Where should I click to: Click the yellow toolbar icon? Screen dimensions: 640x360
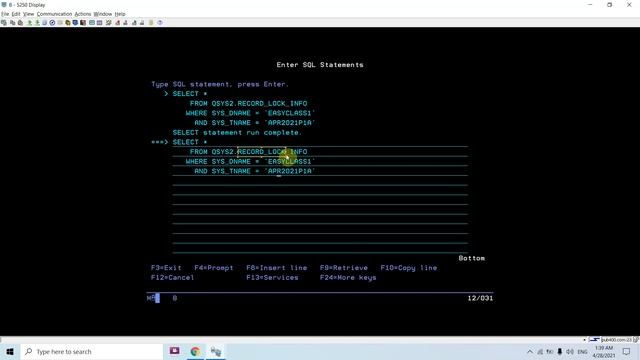(x=68, y=23)
